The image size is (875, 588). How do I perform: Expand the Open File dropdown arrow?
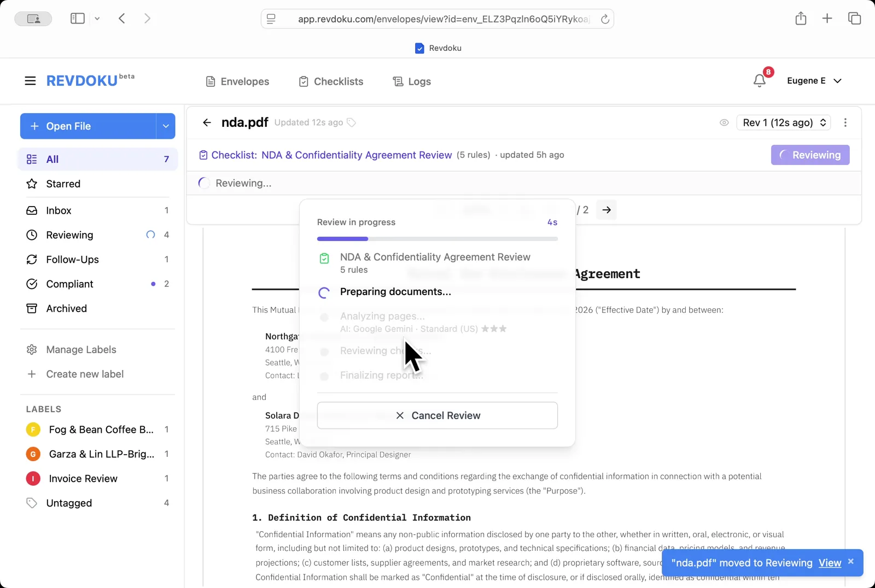pyautogui.click(x=165, y=126)
